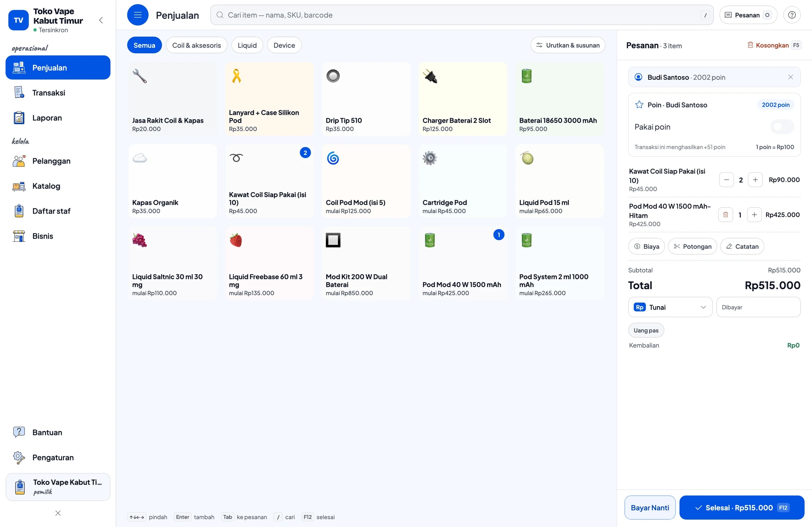Toggle the Pakai poin switch

[782, 127]
